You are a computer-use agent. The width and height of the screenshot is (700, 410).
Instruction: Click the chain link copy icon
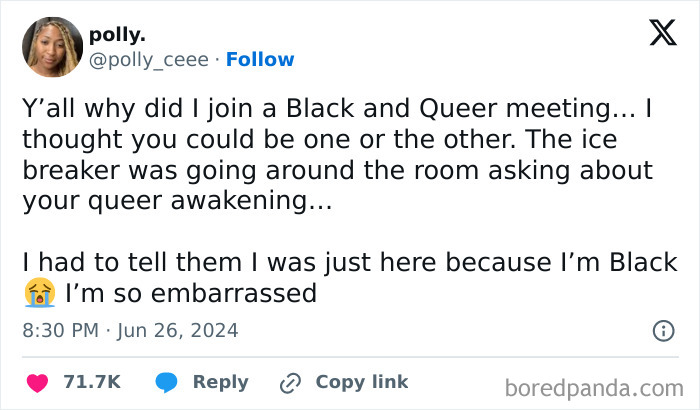292,382
